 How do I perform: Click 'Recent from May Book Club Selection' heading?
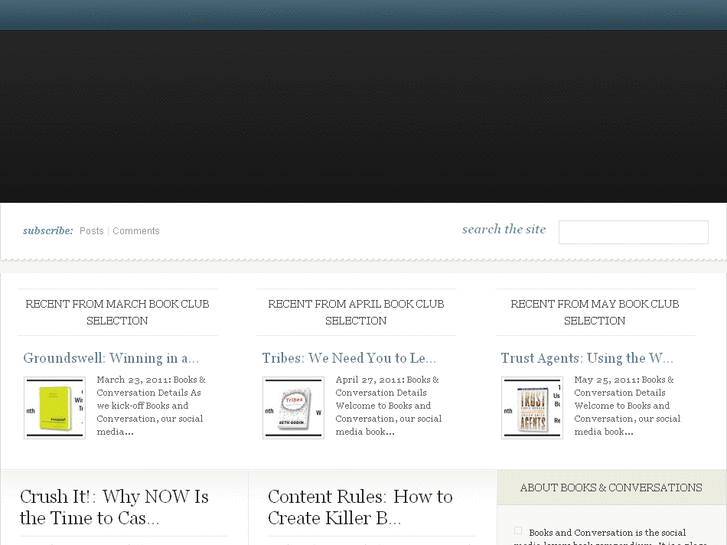tap(595, 312)
